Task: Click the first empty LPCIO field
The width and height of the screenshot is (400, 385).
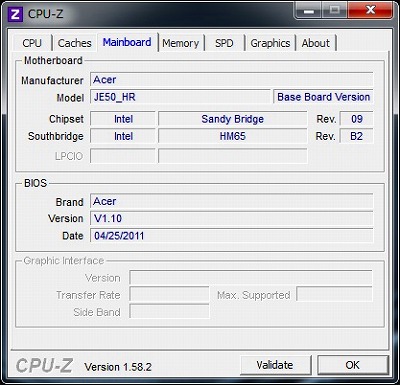Action: point(123,156)
